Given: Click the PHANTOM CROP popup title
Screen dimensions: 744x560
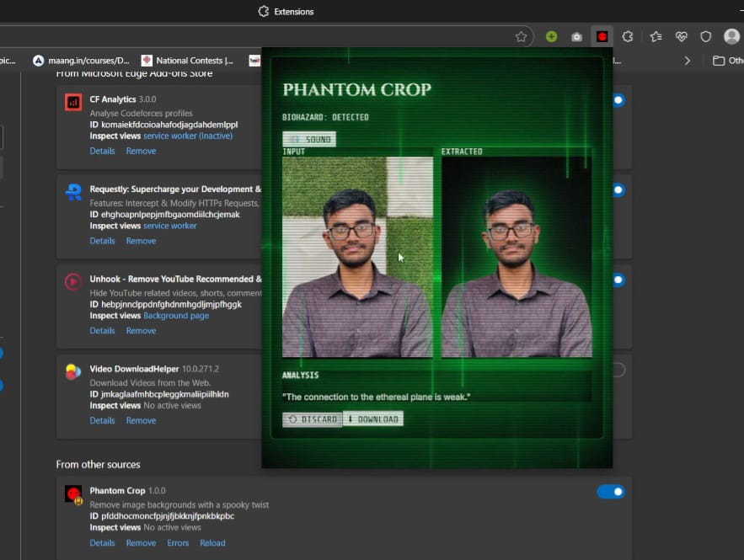Looking at the screenshot, I should point(356,89).
